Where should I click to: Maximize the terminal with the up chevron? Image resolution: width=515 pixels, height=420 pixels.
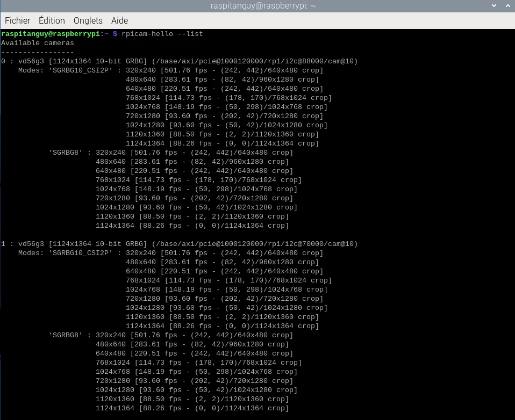coord(508,5)
